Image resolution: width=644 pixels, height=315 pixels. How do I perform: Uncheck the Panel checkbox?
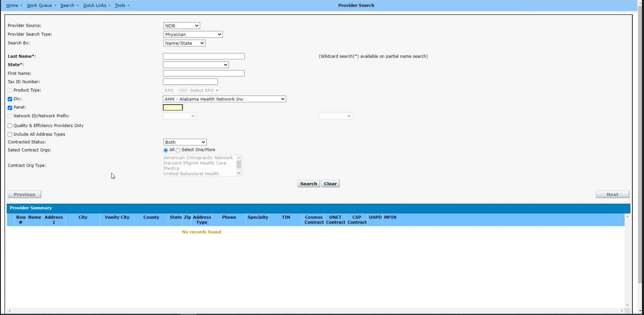click(10, 108)
